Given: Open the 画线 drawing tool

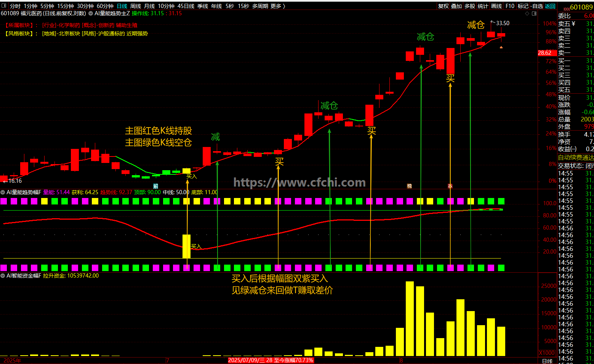Looking at the screenshot, I should coord(496,6).
